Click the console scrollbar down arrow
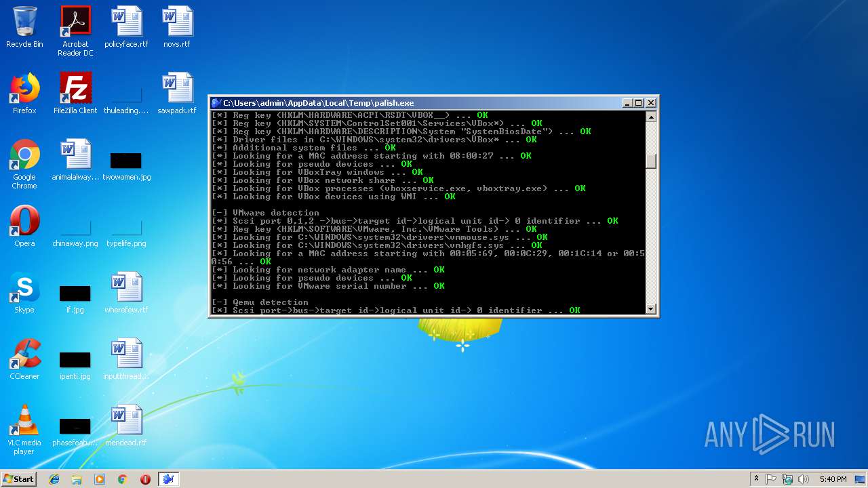Screen dimensions: 868x488 pyautogui.click(x=651, y=309)
